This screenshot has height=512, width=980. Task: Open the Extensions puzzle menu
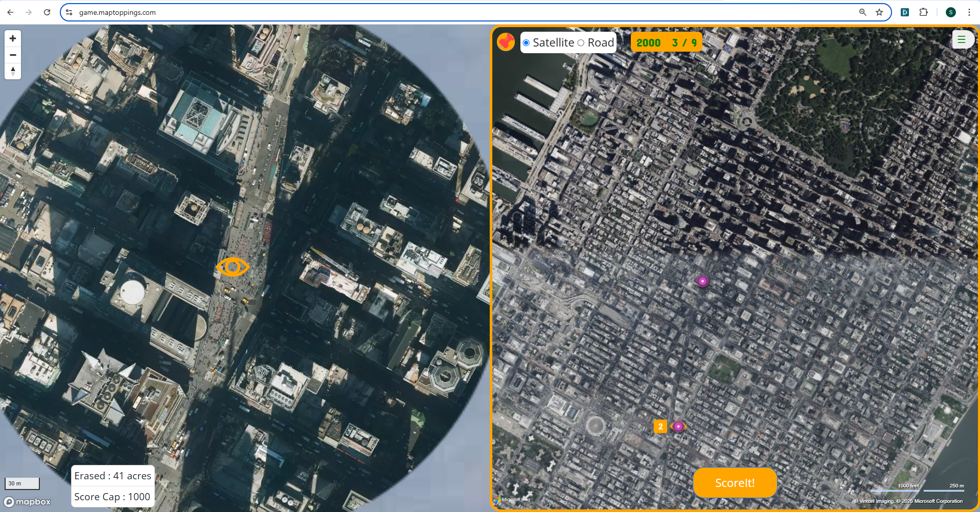[x=923, y=12]
